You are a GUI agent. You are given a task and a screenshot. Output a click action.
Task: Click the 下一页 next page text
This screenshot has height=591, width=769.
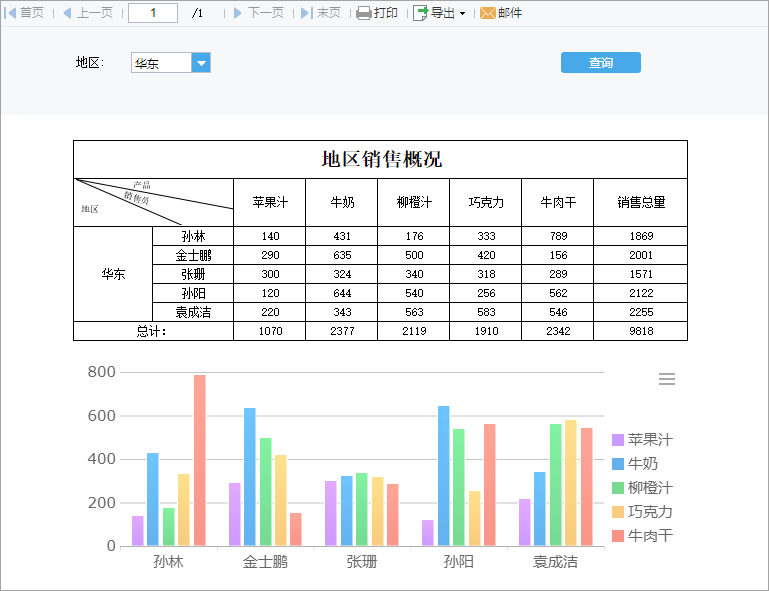pyautogui.click(x=266, y=13)
